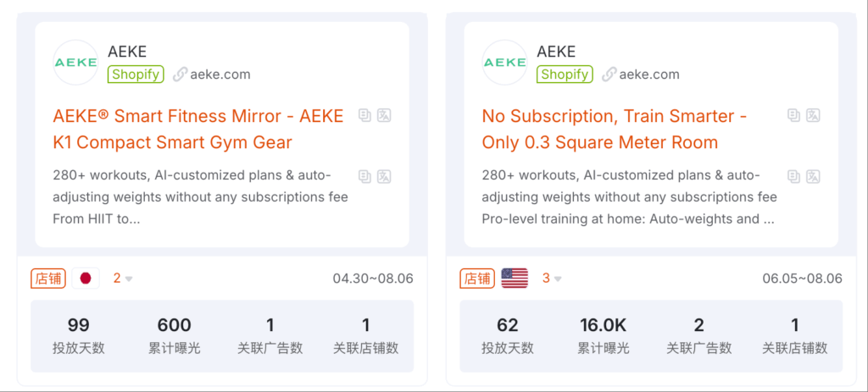Copy the left card's description text
Viewport: 868px width, 392px height.
[x=364, y=176]
